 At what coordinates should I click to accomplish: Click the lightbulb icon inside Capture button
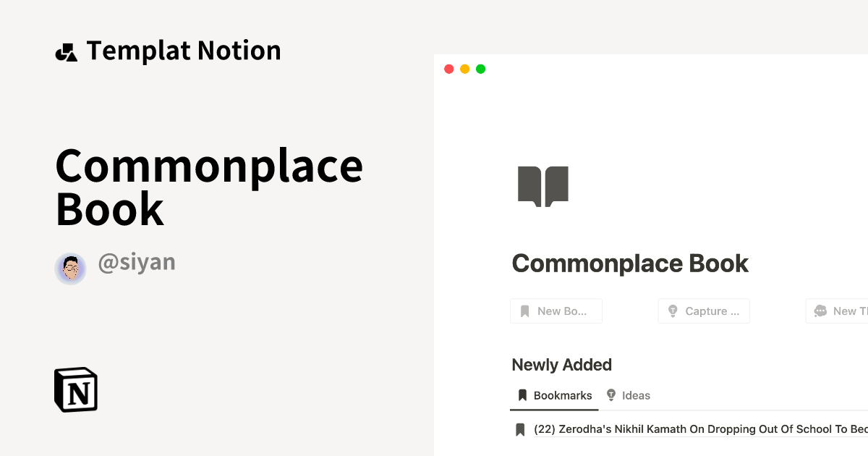[673, 311]
